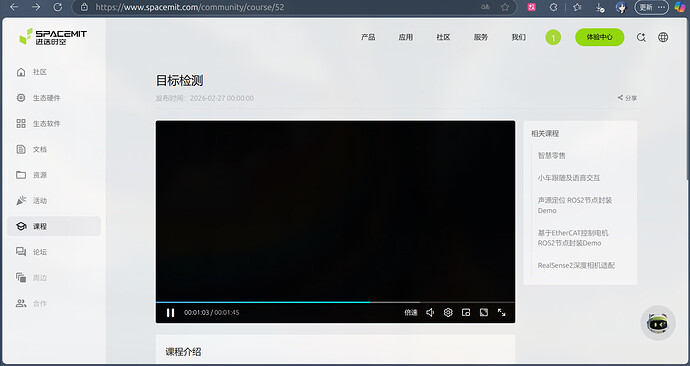Screen dimensions: 690x366
Task: Toggle web fullscreen icon in player
Action: pyautogui.click(x=484, y=312)
